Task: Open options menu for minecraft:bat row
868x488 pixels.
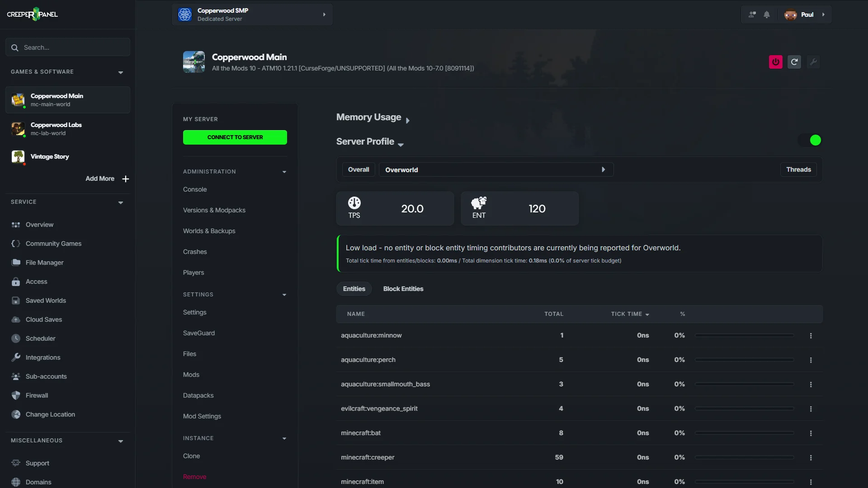Action: pos(811,433)
